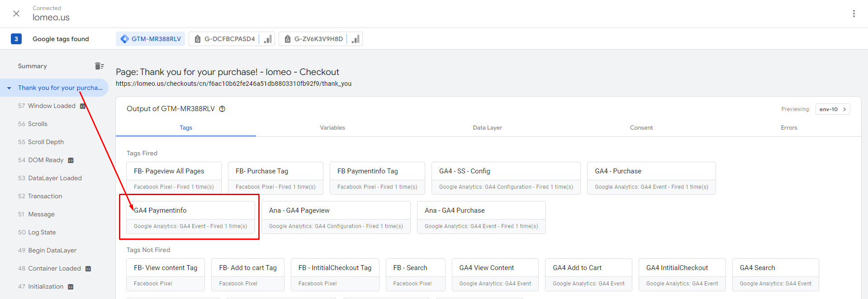868x299 pixels.
Task: Switch to the Data Layer tab
Action: [x=487, y=128]
